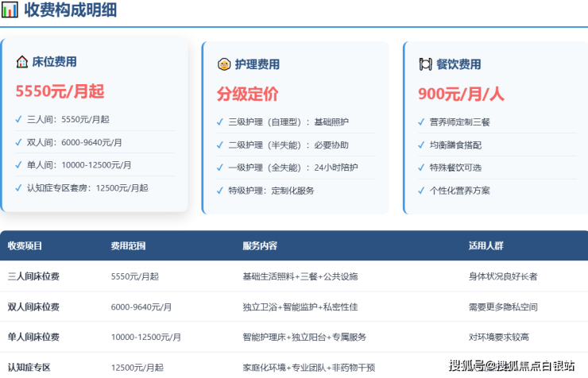
Task: Click the 费用范围 table column header
Action: point(128,246)
